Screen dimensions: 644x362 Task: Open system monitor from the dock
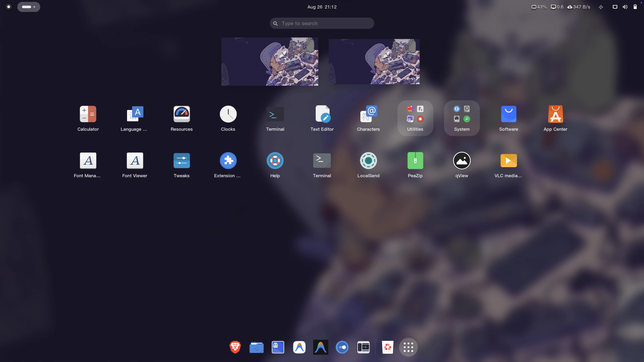pos(363,347)
